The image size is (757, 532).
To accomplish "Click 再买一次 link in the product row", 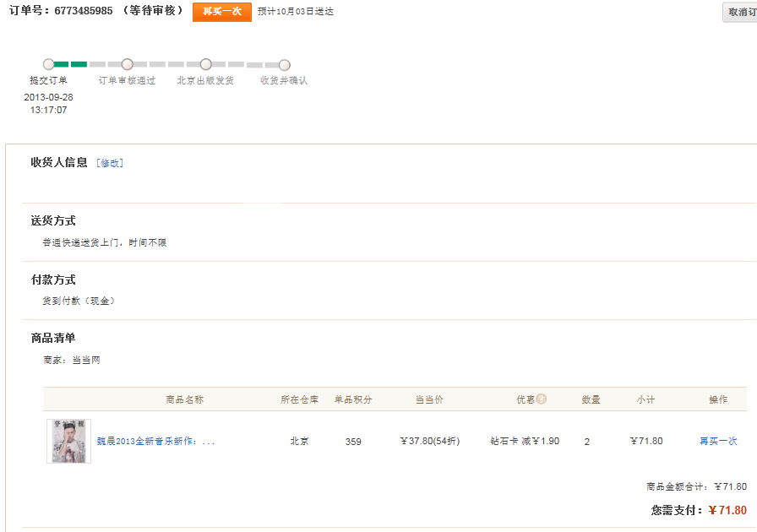I will pos(718,441).
